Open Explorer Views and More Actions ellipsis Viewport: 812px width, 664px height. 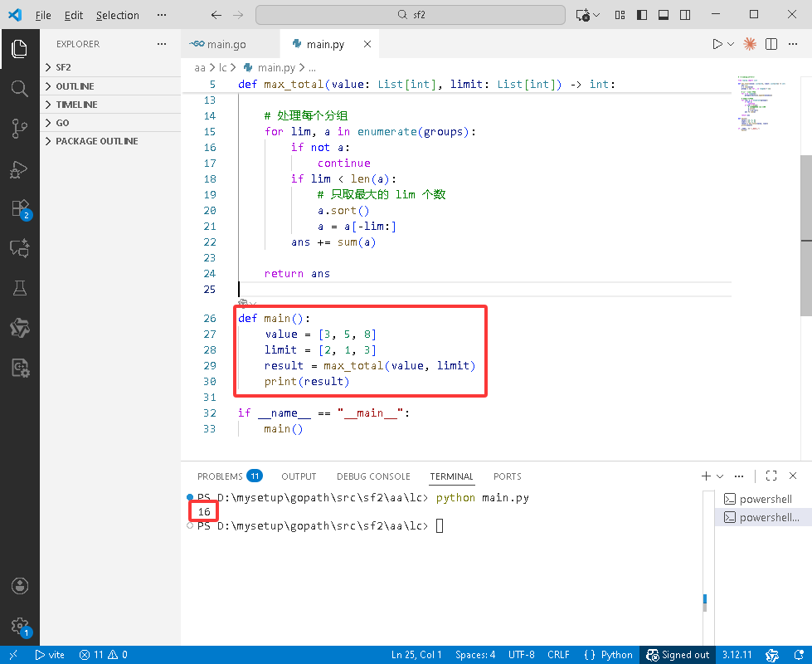(x=162, y=44)
